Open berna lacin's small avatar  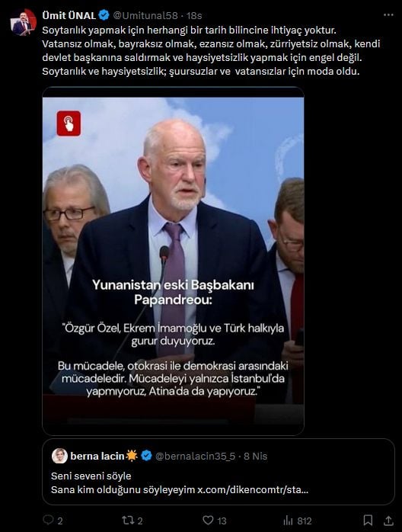pyautogui.click(x=59, y=456)
